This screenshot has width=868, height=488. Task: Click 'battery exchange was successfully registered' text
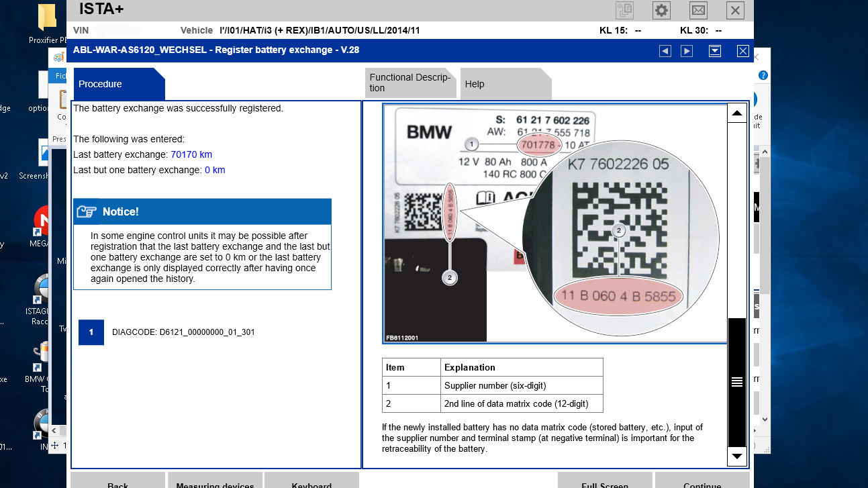pos(178,108)
